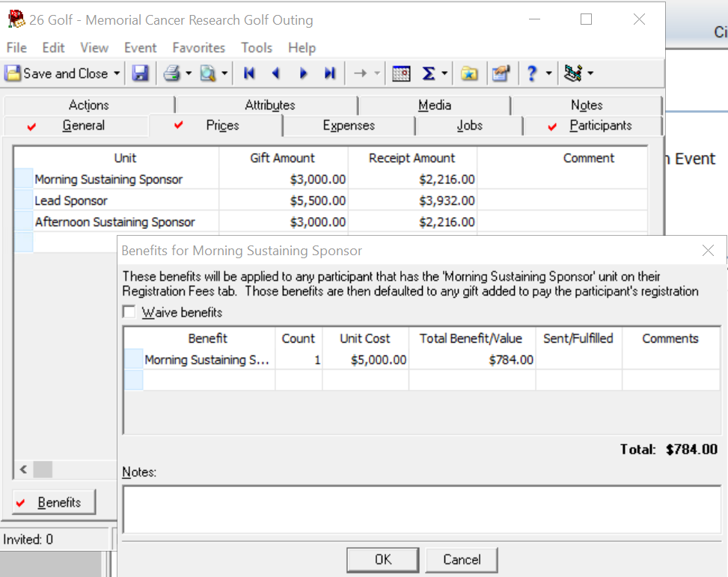Click the Save and Close button
728x577 pixels.
click(57, 73)
